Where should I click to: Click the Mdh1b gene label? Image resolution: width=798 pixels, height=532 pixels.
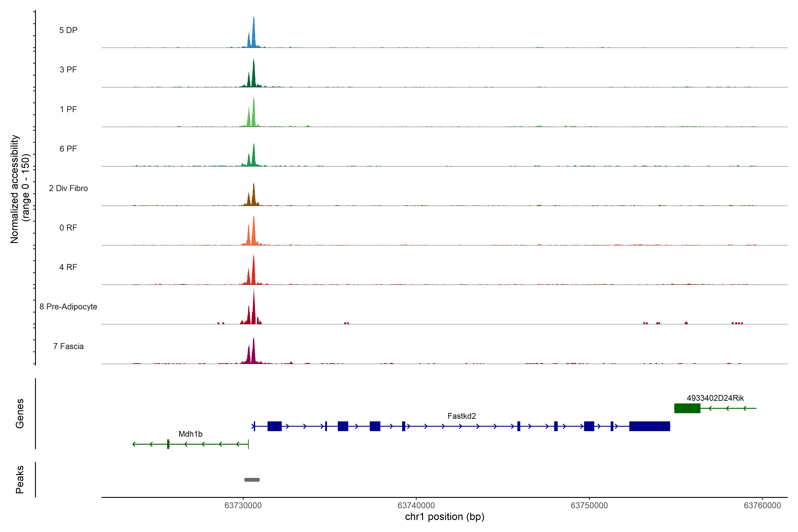coord(190,434)
